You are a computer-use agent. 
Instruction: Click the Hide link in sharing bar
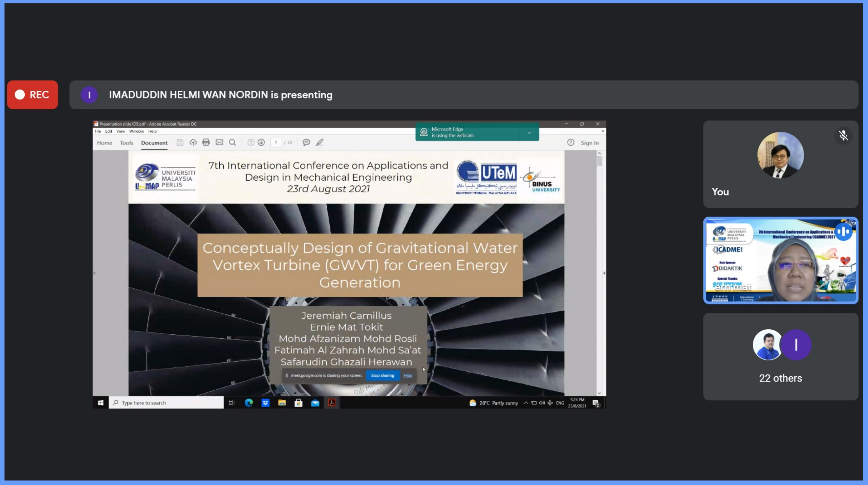click(x=408, y=375)
